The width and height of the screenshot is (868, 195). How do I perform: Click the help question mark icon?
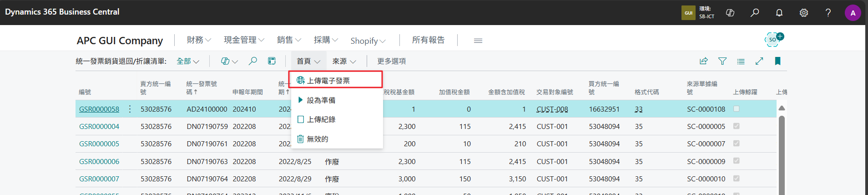828,13
